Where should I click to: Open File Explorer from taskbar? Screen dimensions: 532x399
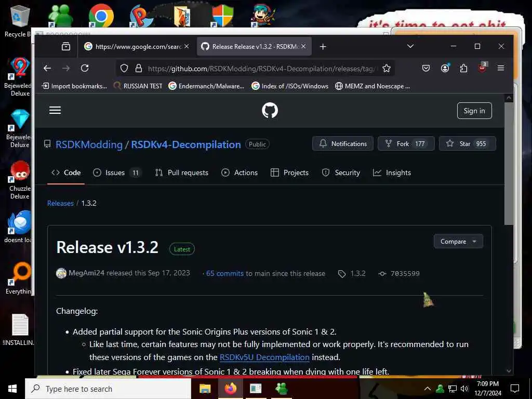pyautogui.click(x=205, y=389)
